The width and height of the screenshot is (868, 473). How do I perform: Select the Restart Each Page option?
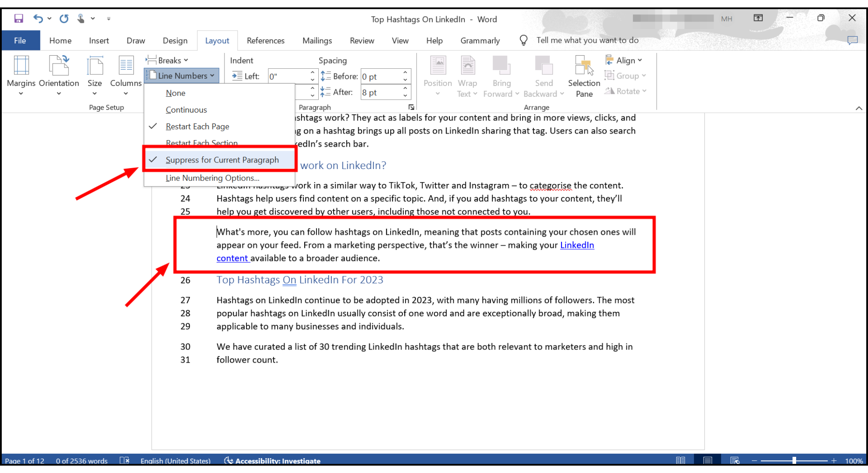[x=197, y=127]
